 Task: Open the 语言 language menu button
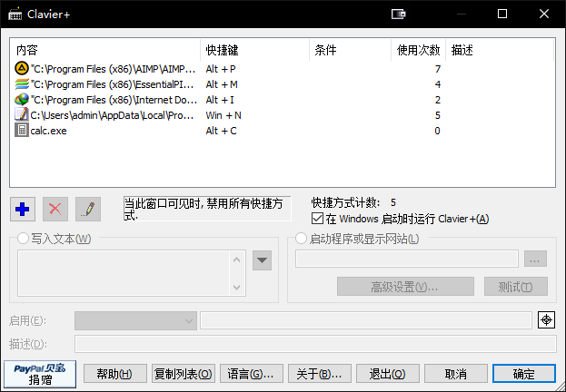(x=250, y=374)
